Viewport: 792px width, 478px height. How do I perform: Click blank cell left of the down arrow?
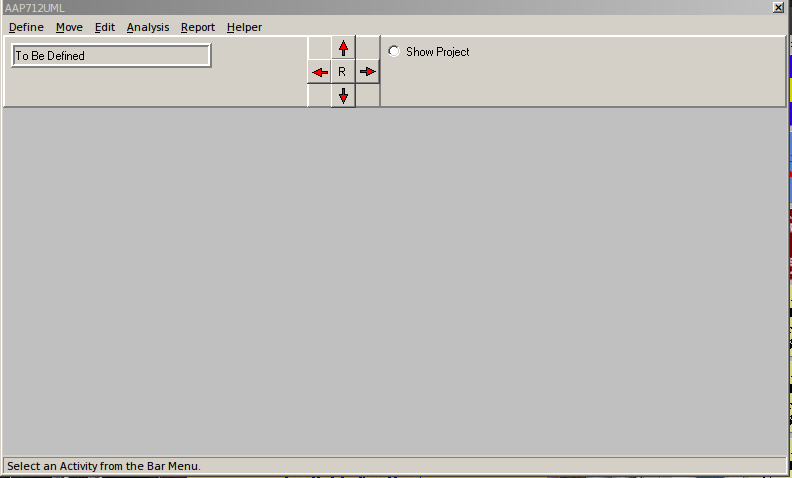tap(319, 96)
